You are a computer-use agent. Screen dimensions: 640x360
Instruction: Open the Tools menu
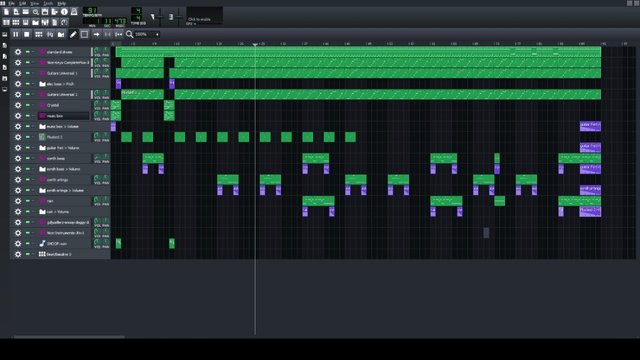[48, 3]
